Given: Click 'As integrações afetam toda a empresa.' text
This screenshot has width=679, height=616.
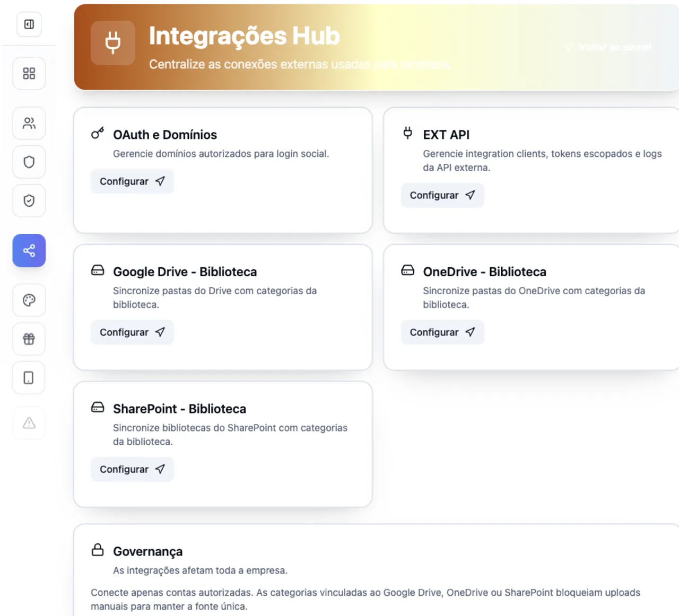Looking at the screenshot, I should click(200, 570).
